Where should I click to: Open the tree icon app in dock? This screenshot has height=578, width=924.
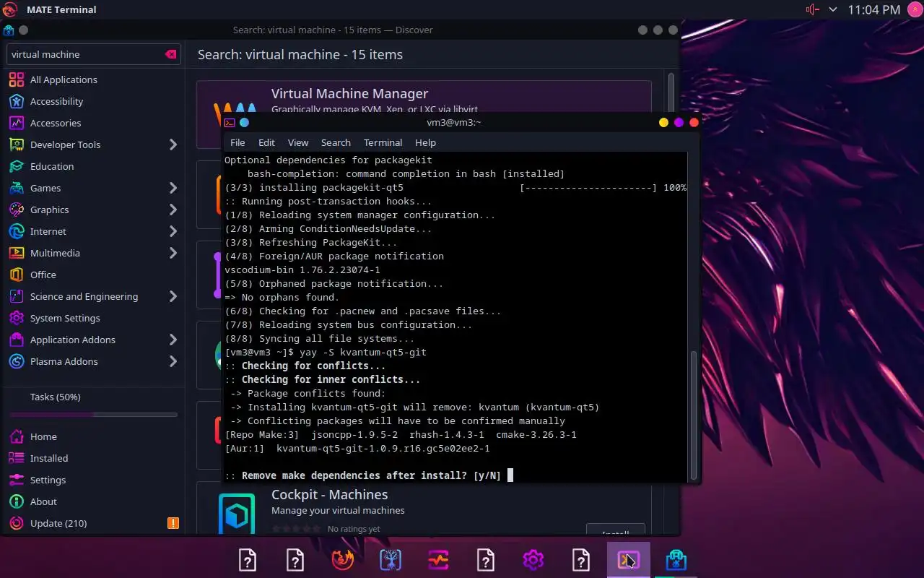[x=391, y=560]
